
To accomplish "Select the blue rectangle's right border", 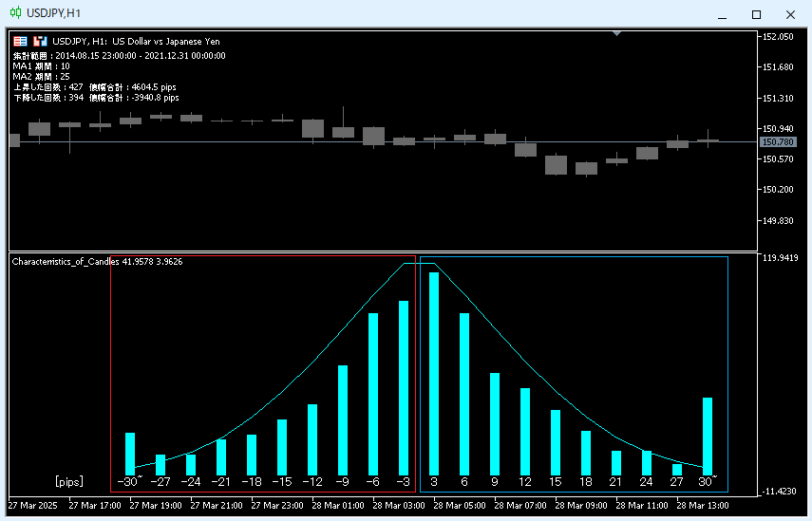I will tap(728, 374).
